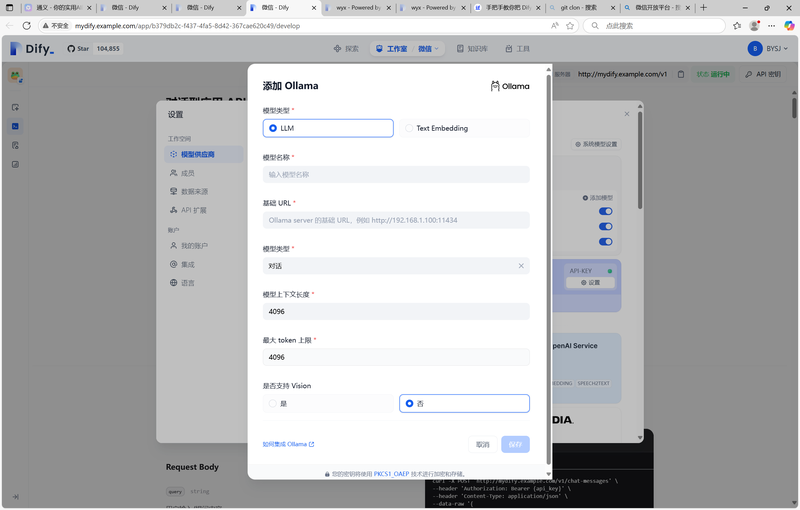Copy the server URL with clipboard icon
Screen dimensions: 800x510
tap(681, 74)
